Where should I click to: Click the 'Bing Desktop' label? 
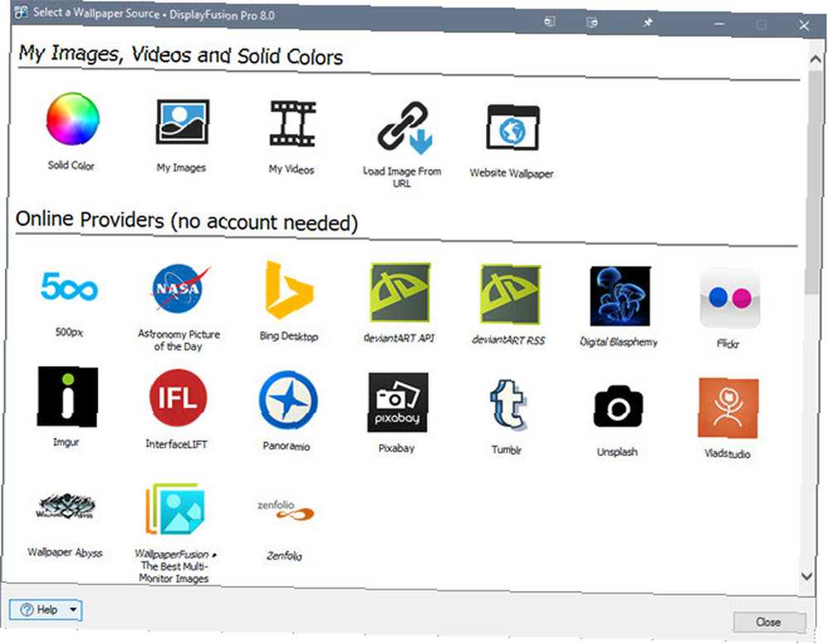(x=289, y=336)
